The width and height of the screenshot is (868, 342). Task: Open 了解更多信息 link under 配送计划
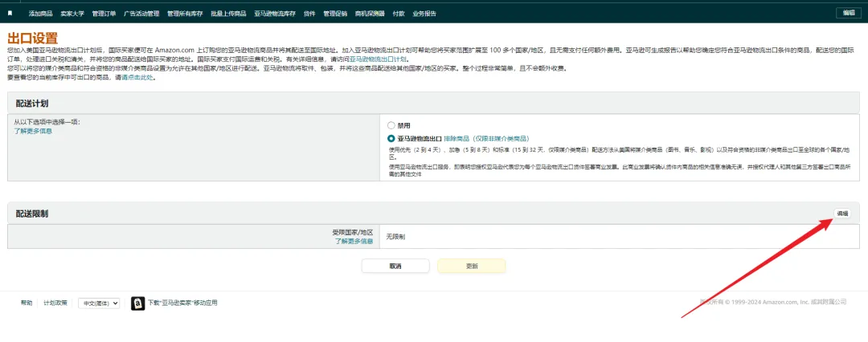(33, 131)
